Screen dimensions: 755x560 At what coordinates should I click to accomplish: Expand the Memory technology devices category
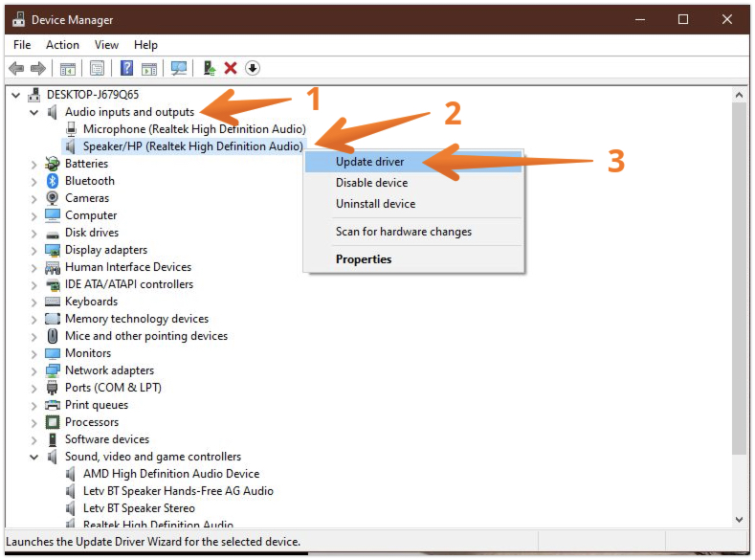[33, 320]
